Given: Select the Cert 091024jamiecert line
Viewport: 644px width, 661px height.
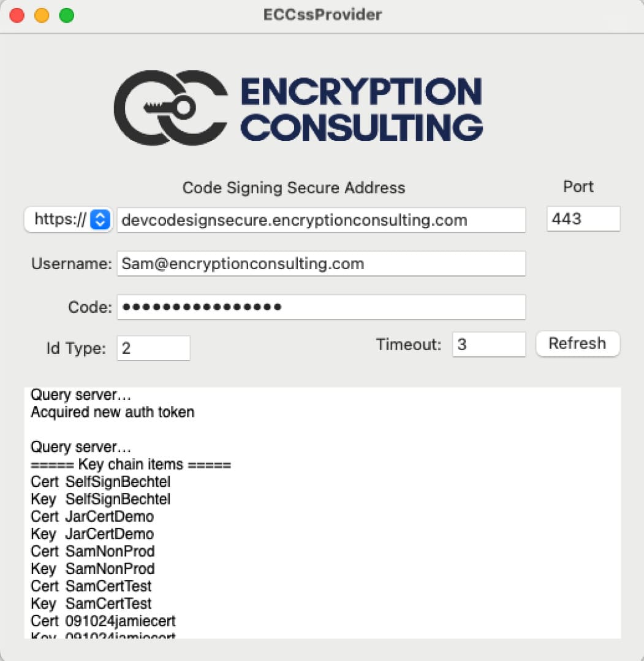Looking at the screenshot, I should 103,621.
